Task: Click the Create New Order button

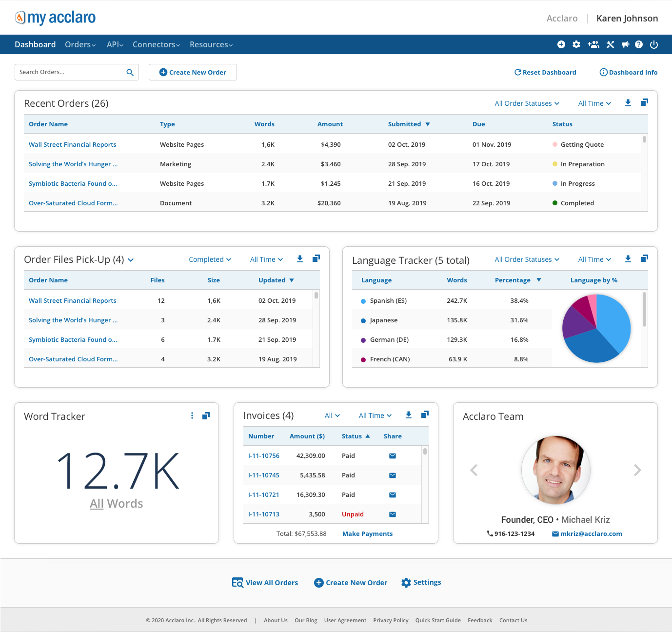Action: (x=193, y=72)
